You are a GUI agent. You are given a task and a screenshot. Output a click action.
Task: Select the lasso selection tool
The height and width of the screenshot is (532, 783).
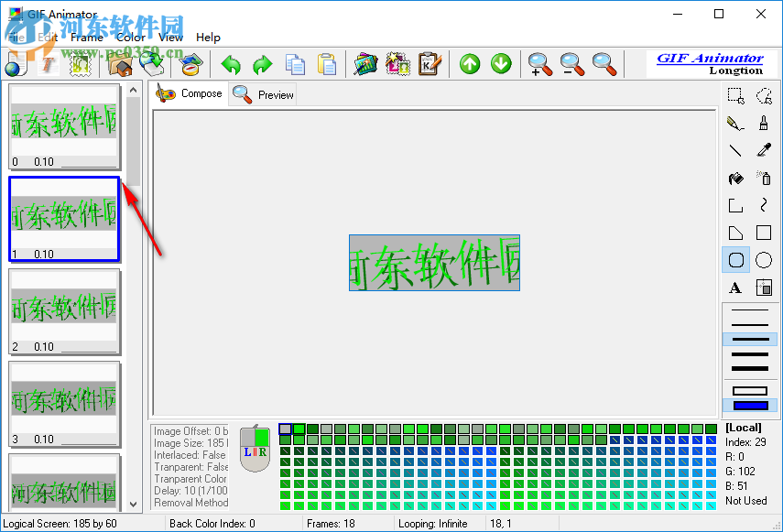[x=763, y=95]
